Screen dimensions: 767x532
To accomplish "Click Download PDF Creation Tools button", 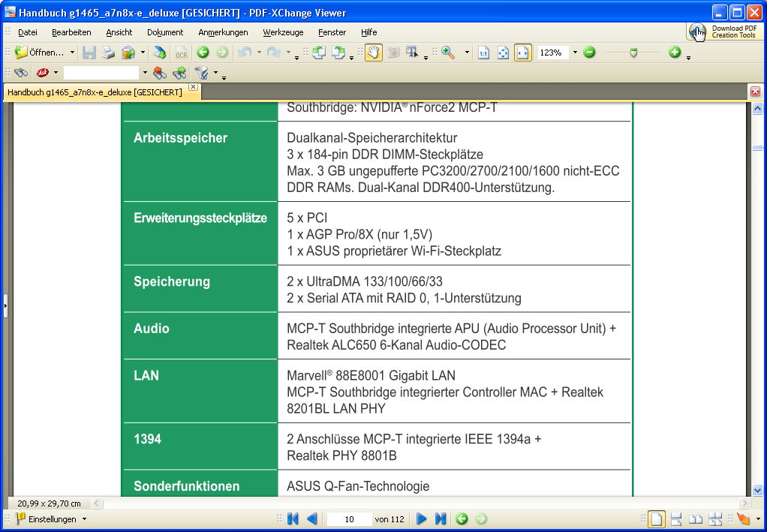I will coord(725,32).
